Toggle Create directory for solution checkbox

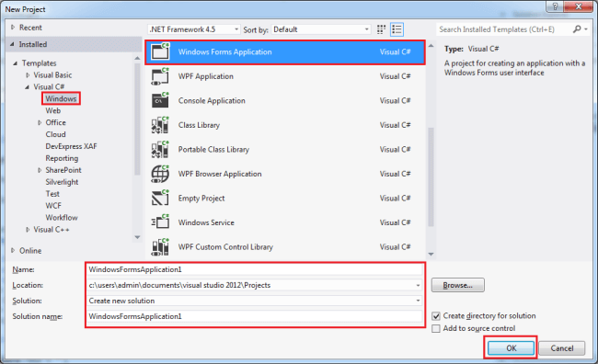click(x=436, y=316)
